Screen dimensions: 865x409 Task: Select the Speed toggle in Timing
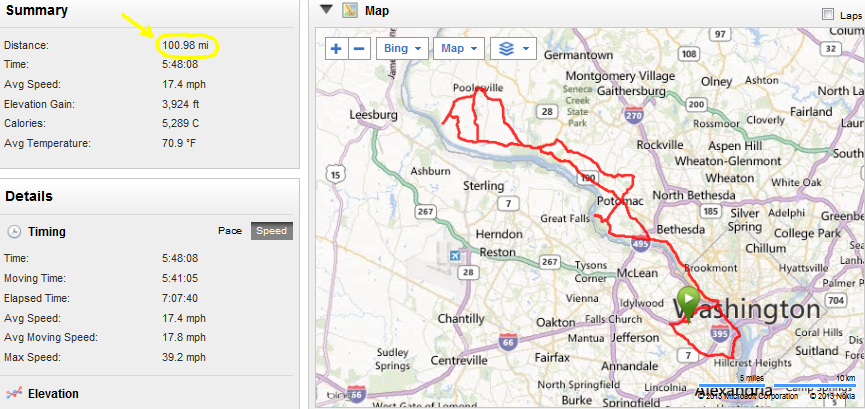click(x=271, y=231)
